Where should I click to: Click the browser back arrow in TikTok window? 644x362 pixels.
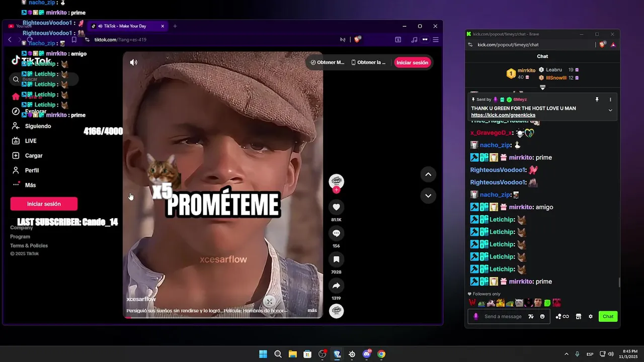(10, 40)
